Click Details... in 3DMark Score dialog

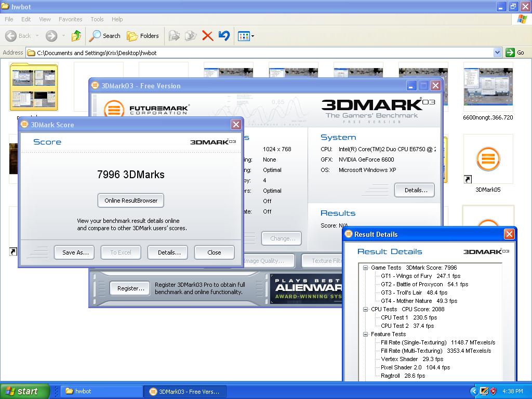[168, 252]
